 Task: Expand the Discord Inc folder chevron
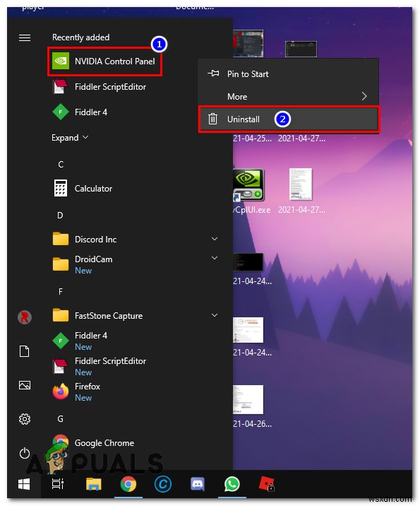[215, 239]
